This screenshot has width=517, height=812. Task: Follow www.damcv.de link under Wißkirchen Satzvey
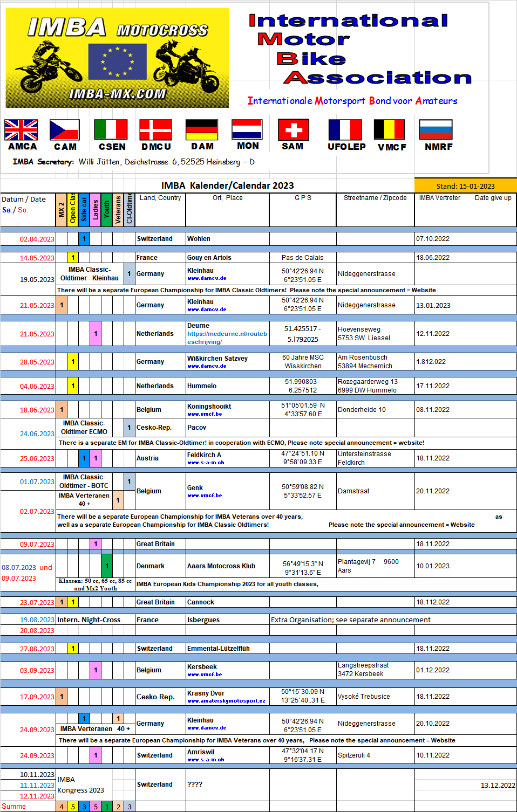coord(207,366)
